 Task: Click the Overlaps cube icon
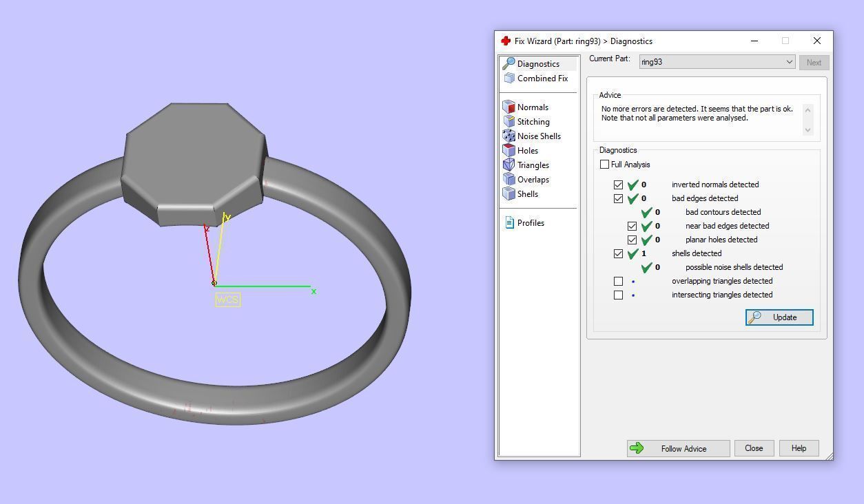(x=509, y=179)
